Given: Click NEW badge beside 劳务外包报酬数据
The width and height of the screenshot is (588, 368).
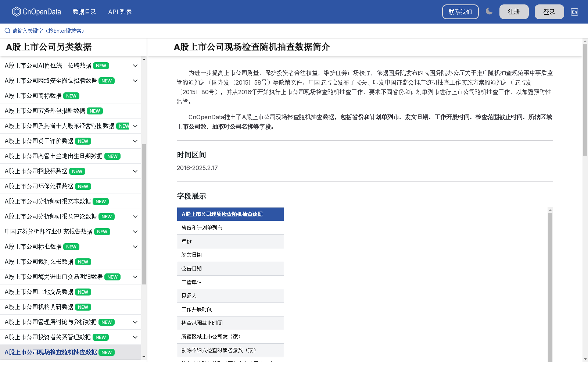Looking at the screenshot, I should (95, 111).
